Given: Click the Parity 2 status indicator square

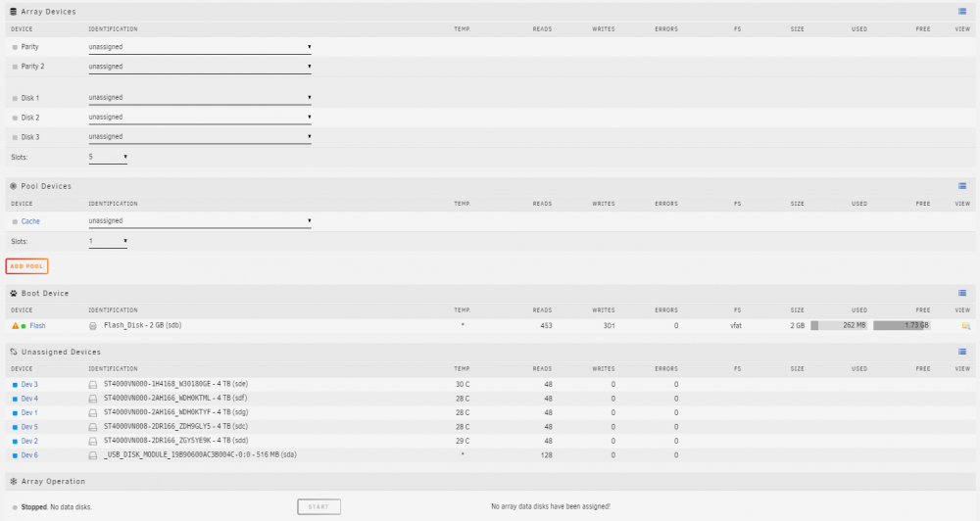Looking at the screenshot, I should tap(15, 67).
